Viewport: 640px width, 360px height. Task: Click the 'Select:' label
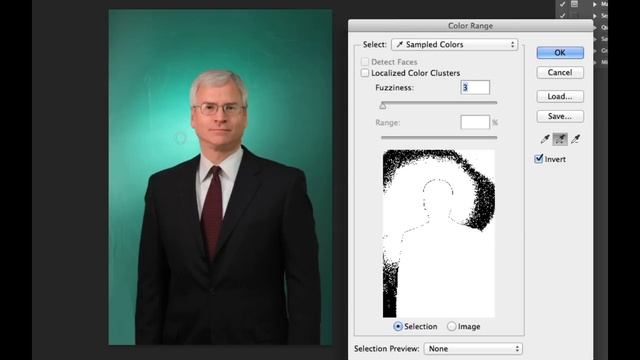375,44
